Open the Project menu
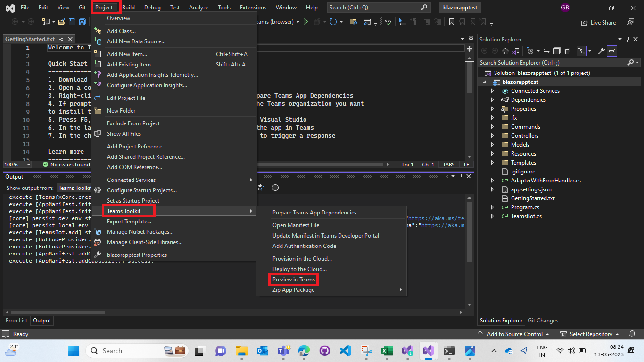 [104, 8]
